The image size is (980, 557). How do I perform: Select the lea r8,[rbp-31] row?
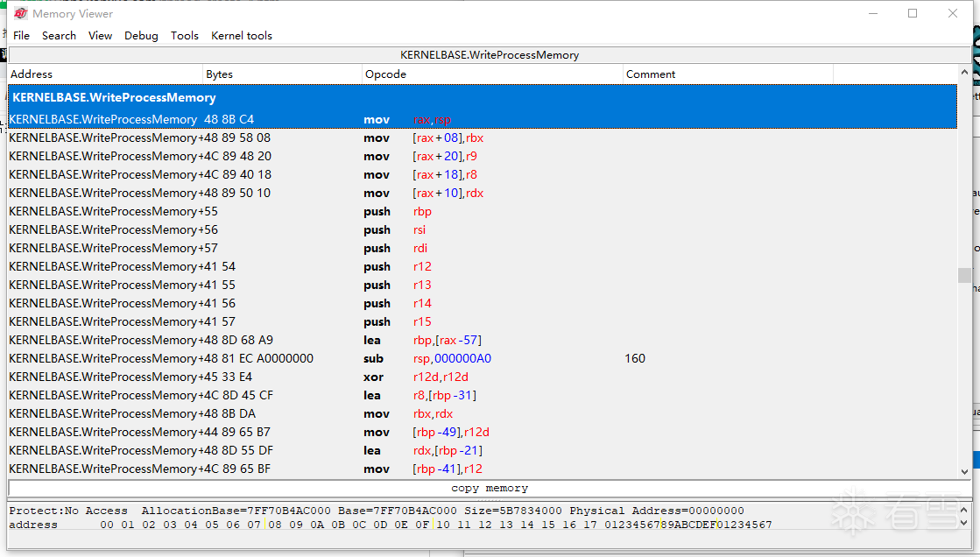tap(483, 395)
